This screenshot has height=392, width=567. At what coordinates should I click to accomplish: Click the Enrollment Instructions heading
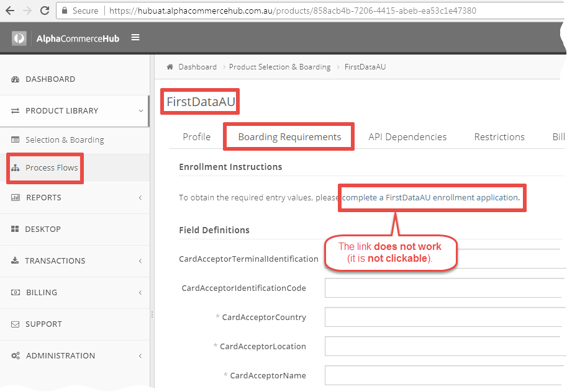(x=230, y=167)
